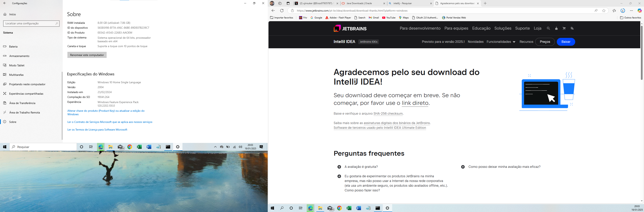Open the Loja menu
644x212 pixels.
538,28
